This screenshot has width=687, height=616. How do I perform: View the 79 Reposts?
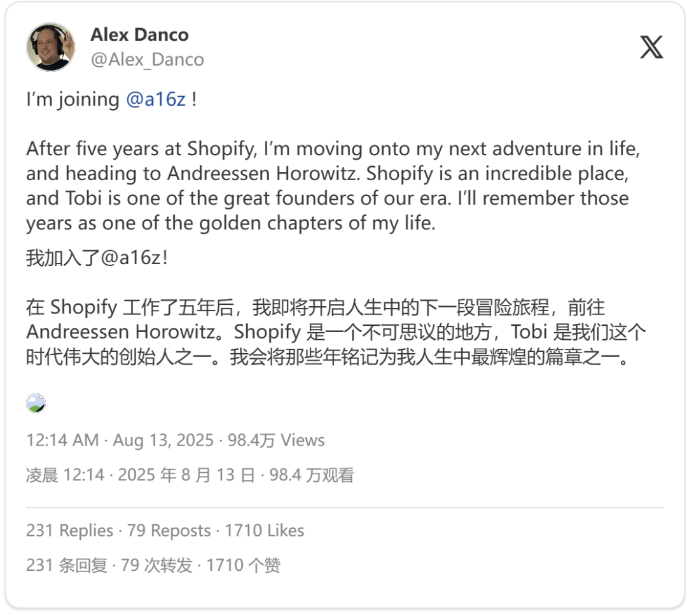click(x=169, y=531)
